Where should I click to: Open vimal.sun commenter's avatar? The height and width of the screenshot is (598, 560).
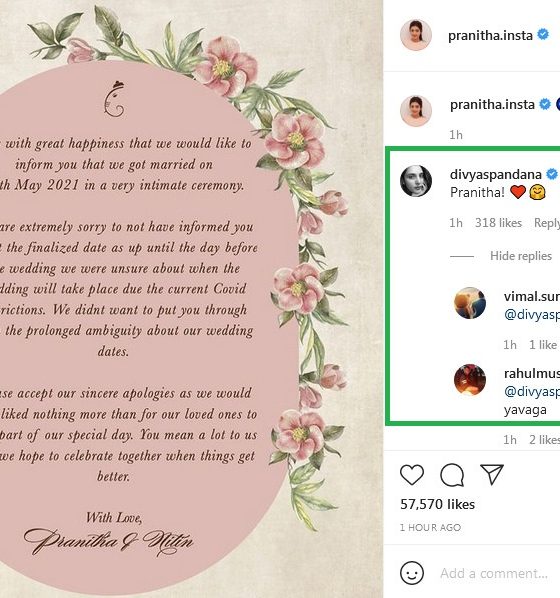[x=470, y=303]
